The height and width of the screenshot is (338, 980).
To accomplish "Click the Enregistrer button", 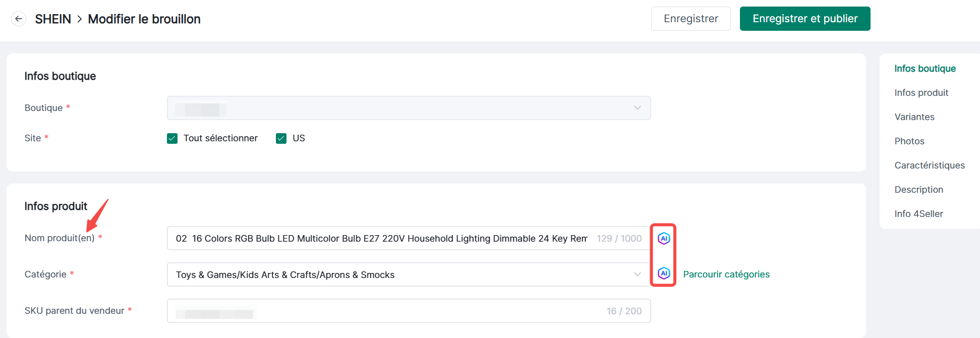I will [690, 19].
